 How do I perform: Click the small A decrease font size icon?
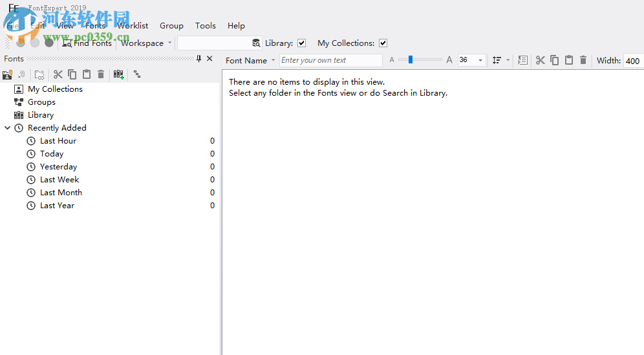392,60
